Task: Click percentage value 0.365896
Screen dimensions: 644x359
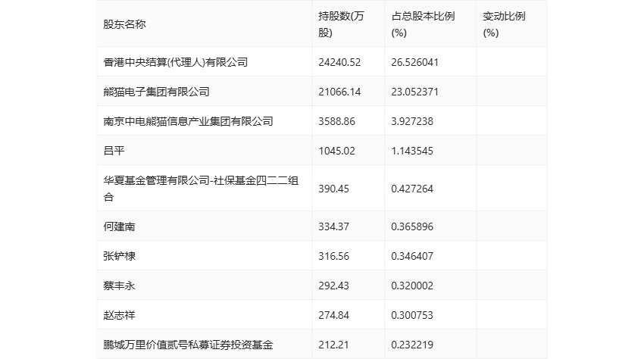Action: click(412, 226)
